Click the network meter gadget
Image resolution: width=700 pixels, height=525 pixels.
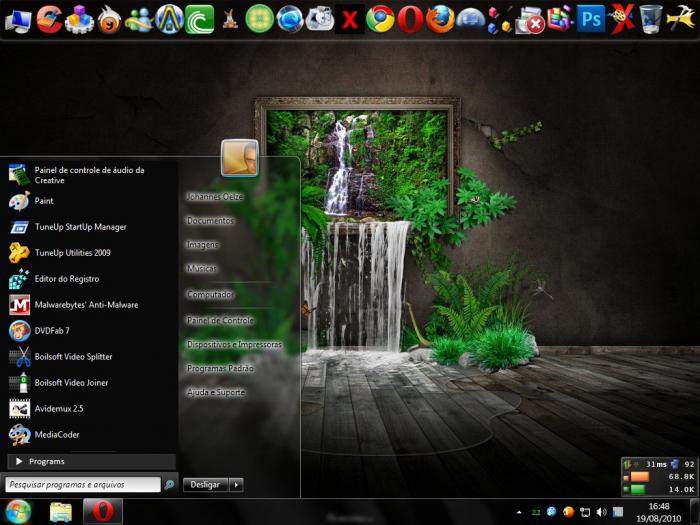pos(659,477)
